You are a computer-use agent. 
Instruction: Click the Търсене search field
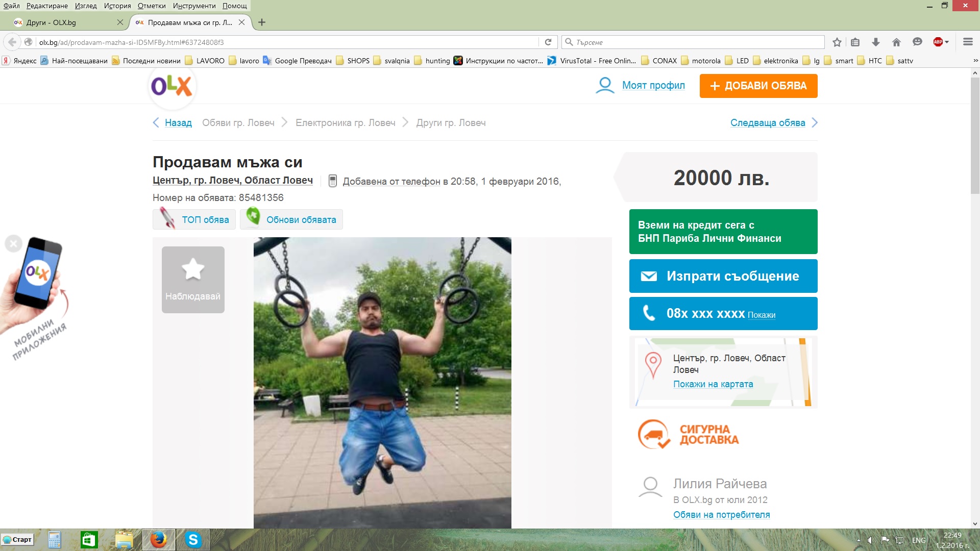(x=694, y=42)
